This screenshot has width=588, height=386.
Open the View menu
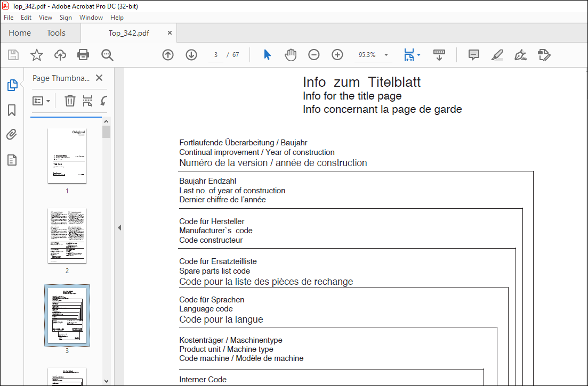pyautogui.click(x=45, y=18)
